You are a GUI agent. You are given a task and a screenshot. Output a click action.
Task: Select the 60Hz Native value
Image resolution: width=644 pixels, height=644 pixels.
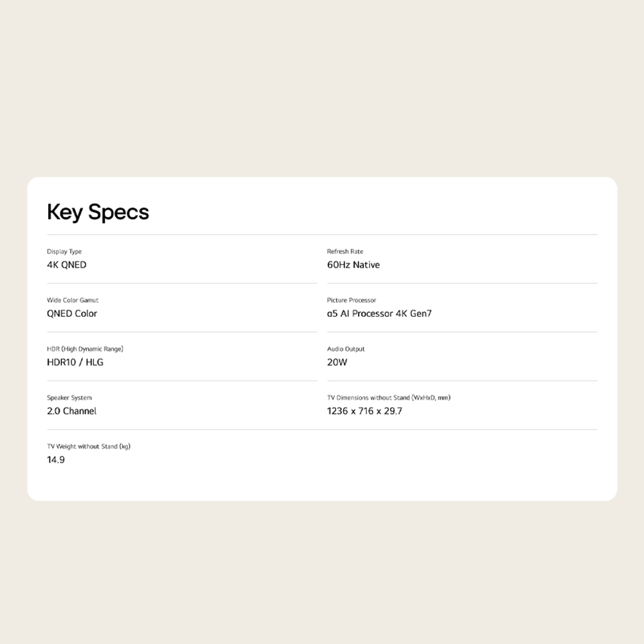pyautogui.click(x=354, y=265)
